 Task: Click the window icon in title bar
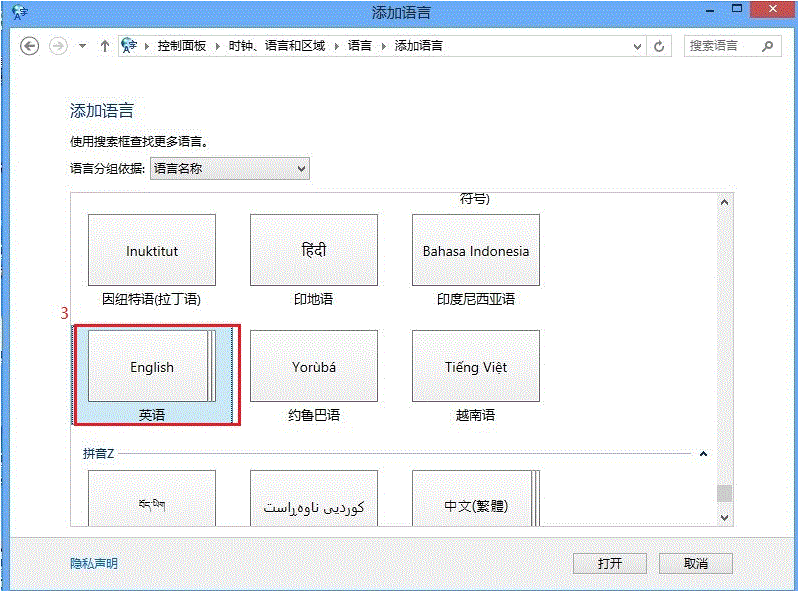coord(19,12)
